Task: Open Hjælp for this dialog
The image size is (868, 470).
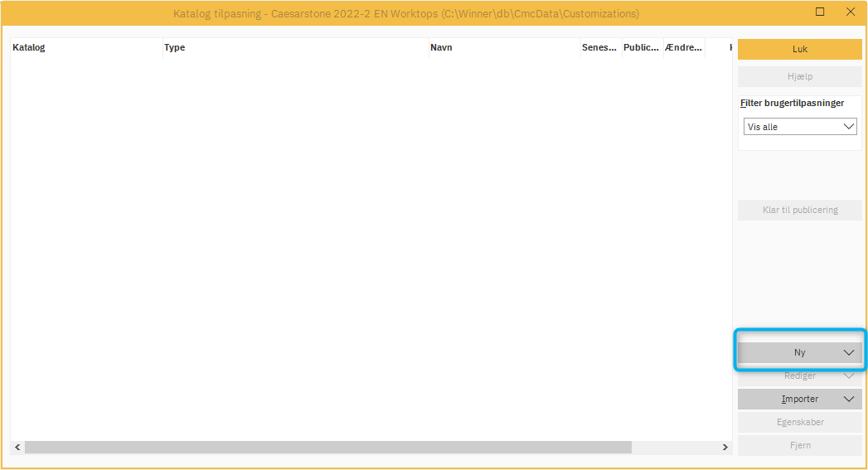Action: (x=799, y=76)
